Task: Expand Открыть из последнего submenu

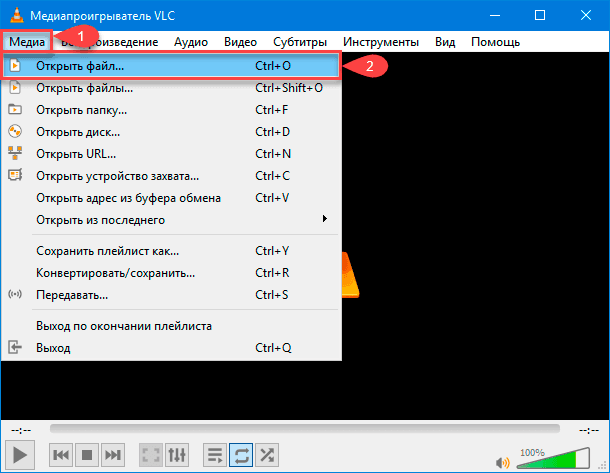Action: 171,220
